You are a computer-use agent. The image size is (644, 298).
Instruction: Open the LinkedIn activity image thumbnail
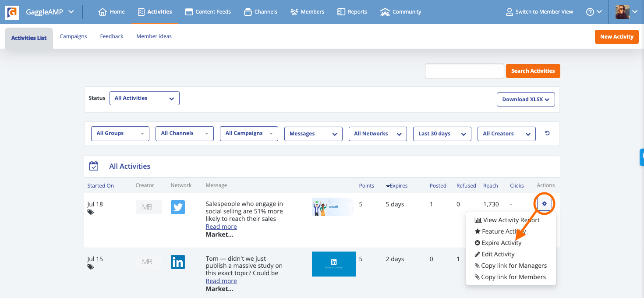(x=334, y=264)
